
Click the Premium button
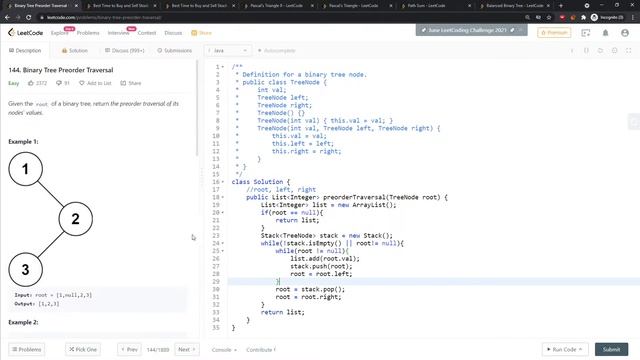(554, 33)
